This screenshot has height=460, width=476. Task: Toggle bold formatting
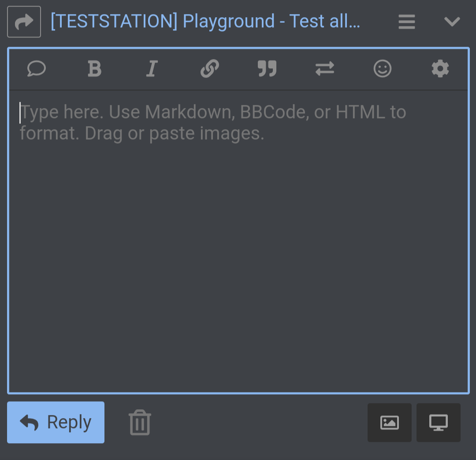(x=94, y=68)
